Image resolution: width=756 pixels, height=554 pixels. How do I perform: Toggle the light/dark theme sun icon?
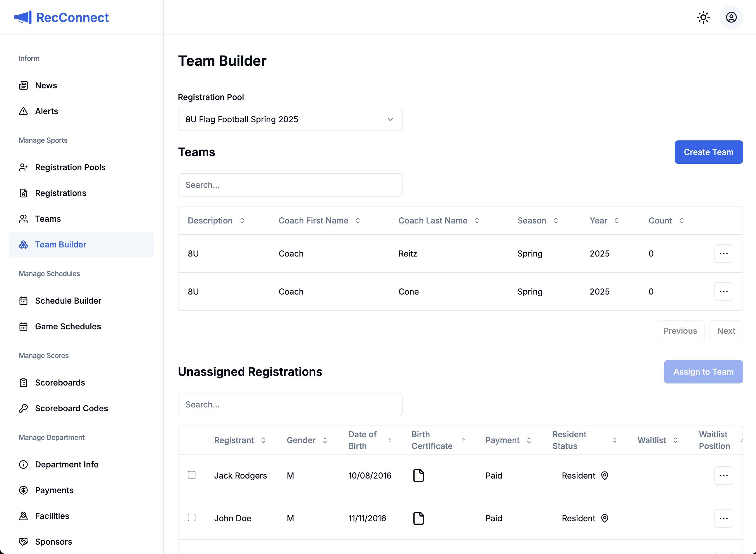(703, 18)
